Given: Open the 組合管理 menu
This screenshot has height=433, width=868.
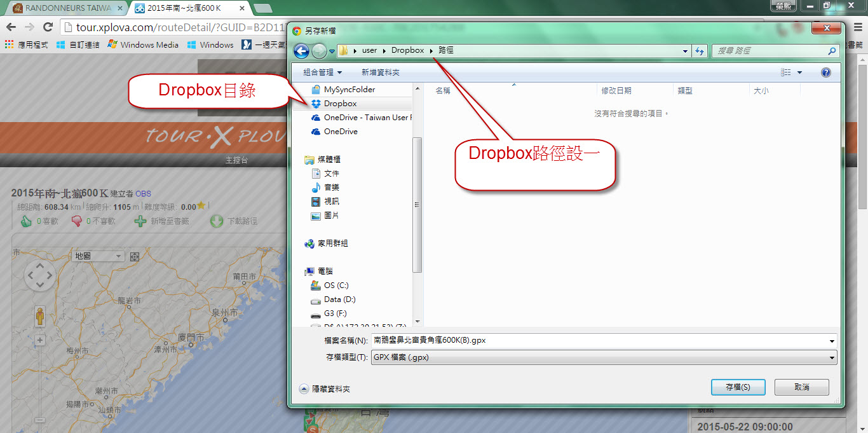Looking at the screenshot, I should 323,72.
